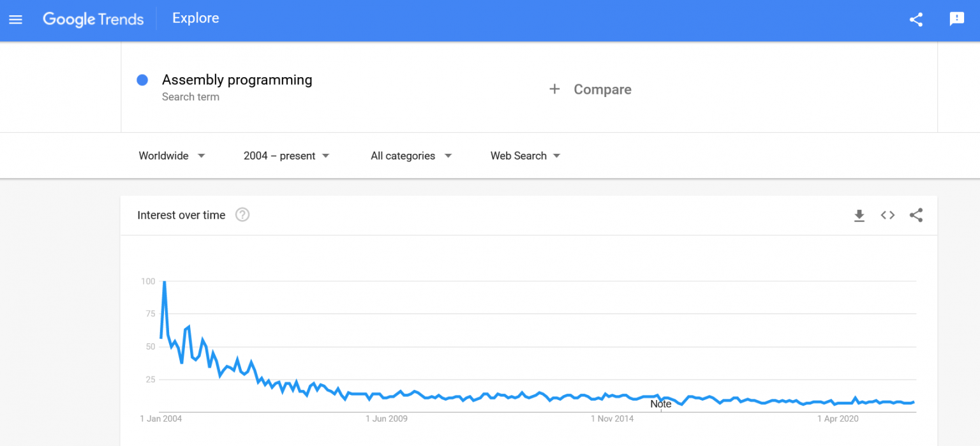Add a comparison term with Compare
The height and width of the screenshot is (446, 980).
pyautogui.click(x=602, y=89)
